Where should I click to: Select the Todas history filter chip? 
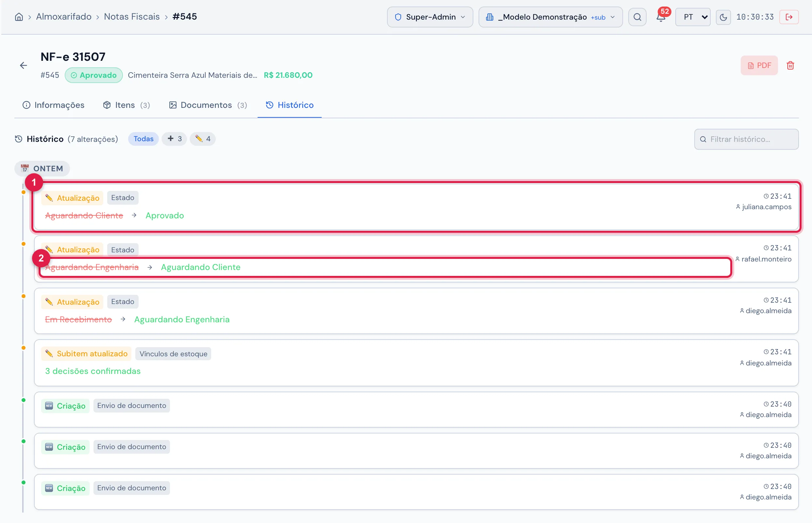point(143,139)
